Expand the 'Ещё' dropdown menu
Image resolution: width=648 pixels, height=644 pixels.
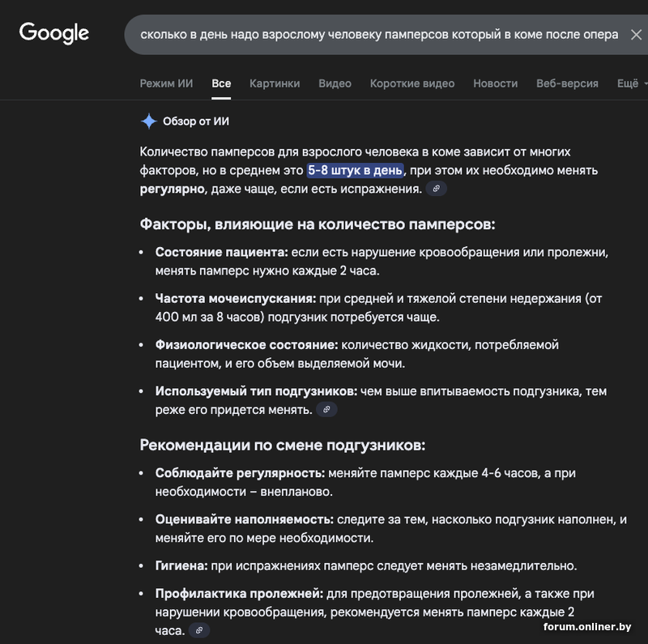[x=630, y=83]
